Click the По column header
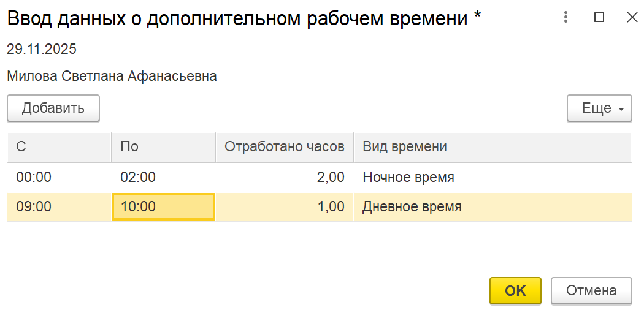The image size is (644, 310). (163, 147)
